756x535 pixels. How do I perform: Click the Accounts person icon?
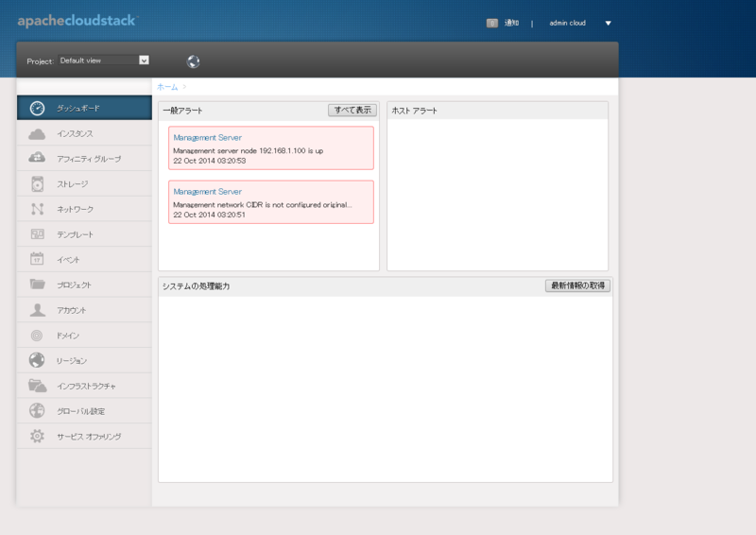(37, 310)
